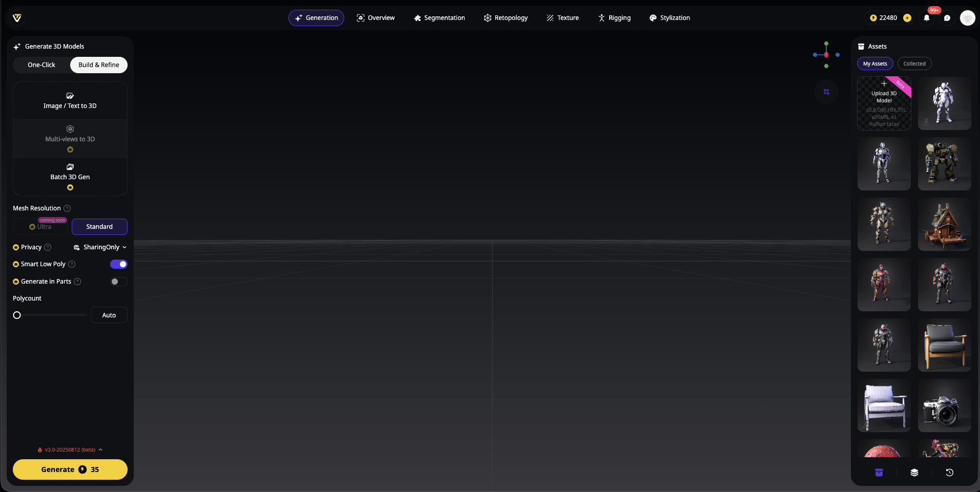Disable the Smart Low Poly toggle
980x492 pixels.
pos(119,264)
